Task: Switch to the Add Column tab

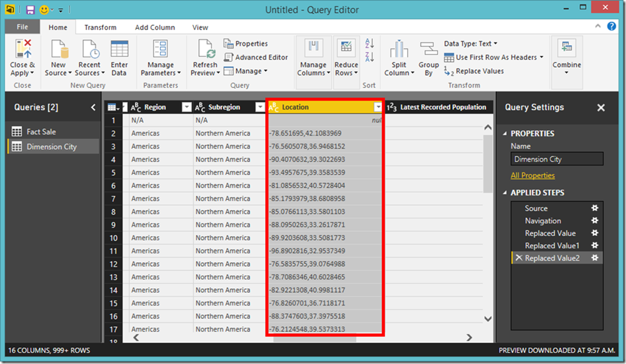Action: [155, 27]
